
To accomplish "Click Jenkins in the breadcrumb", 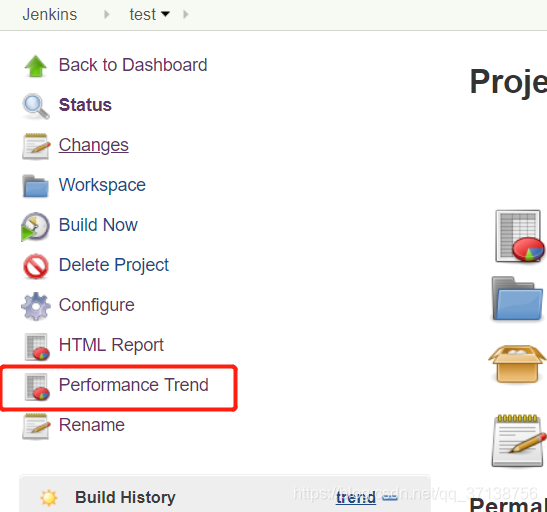I will [x=50, y=15].
